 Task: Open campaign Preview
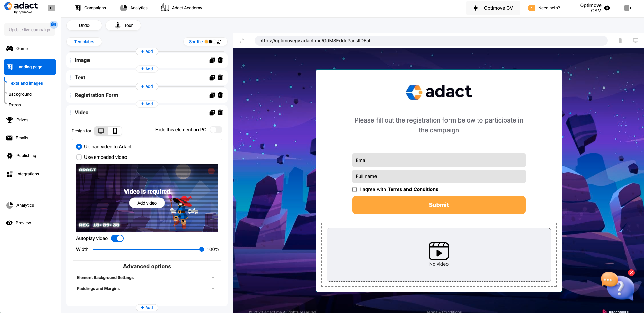click(x=19, y=223)
